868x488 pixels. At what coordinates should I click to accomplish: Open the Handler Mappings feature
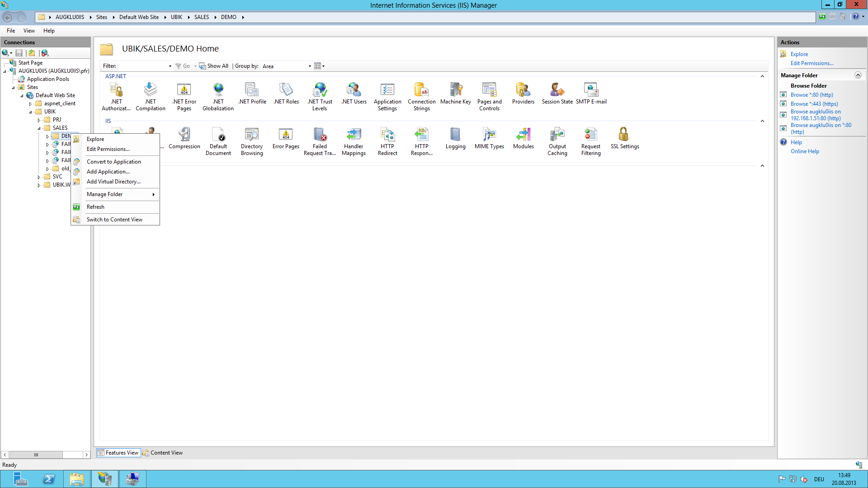pos(354,135)
